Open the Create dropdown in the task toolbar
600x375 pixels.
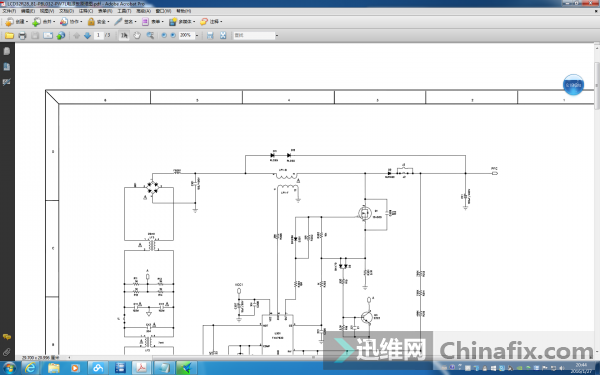coord(17,22)
